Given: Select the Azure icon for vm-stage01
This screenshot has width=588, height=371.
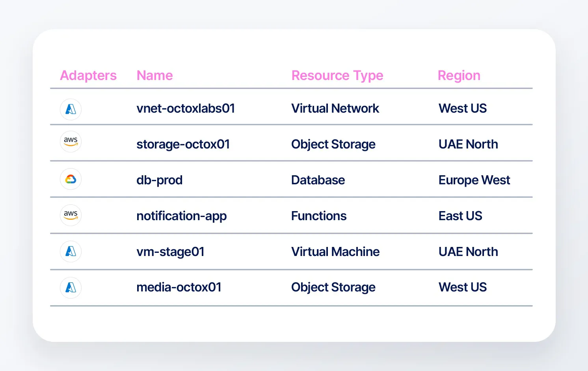Looking at the screenshot, I should (71, 251).
